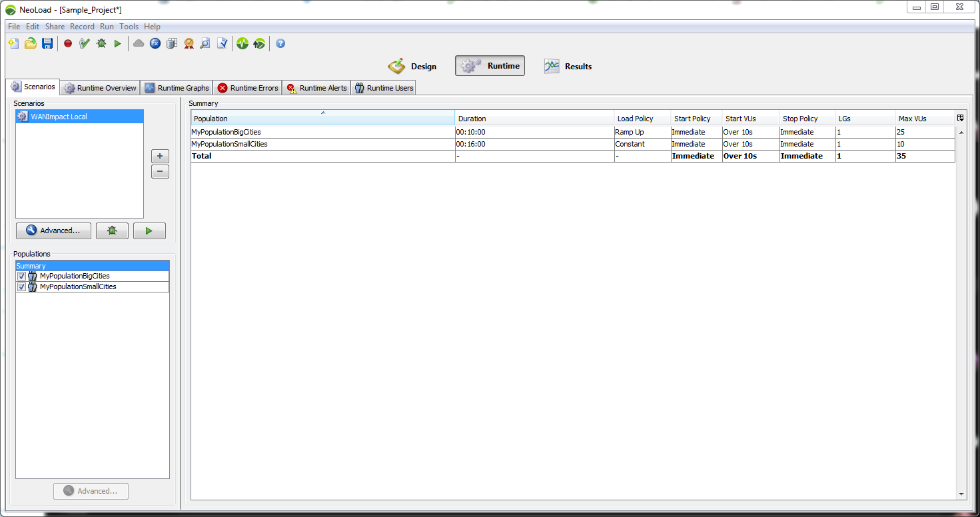Start recording with the red circle icon
980x517 pixels.
click(68, 43)
